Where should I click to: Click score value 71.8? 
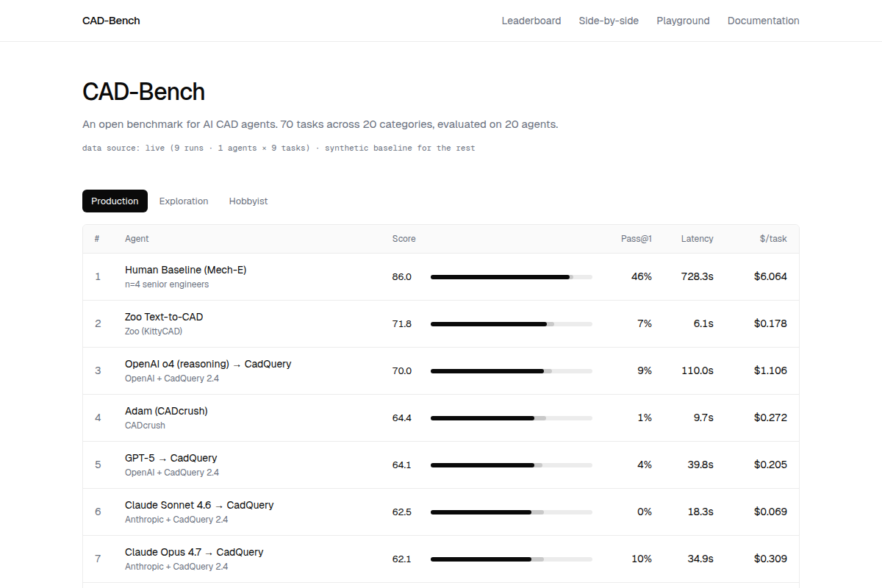[402, 324]
